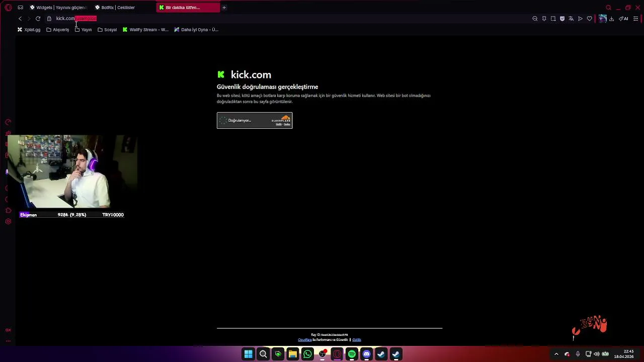
Task: Open a new tab with the plus button
Action: (224, 8)
